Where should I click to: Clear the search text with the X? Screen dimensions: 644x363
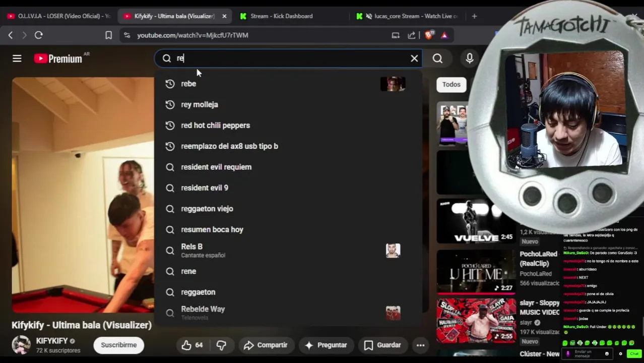click(x=414, y=58)
